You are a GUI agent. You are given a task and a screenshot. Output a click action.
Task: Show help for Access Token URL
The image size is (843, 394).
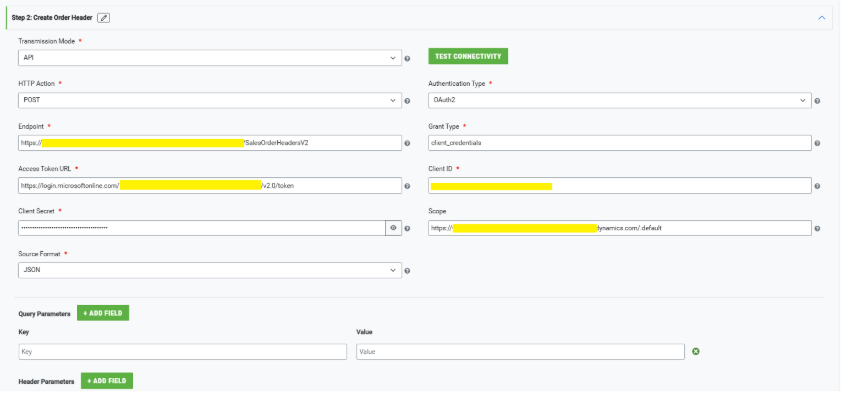(x=408, y=186)
